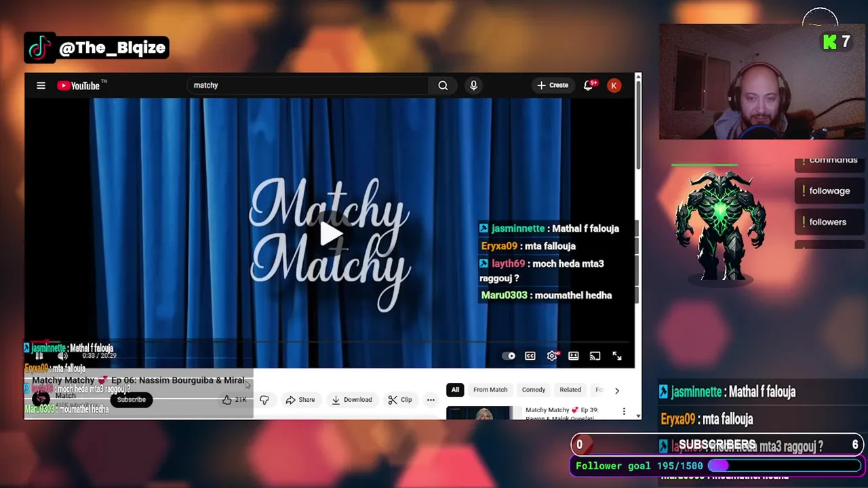Enter full screen mode

617,356
